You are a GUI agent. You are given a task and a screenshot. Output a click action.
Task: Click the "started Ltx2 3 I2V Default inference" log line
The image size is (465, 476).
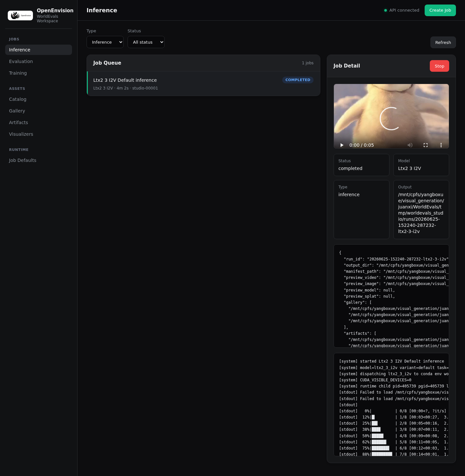pyautogui.click(x=391, y=361)
